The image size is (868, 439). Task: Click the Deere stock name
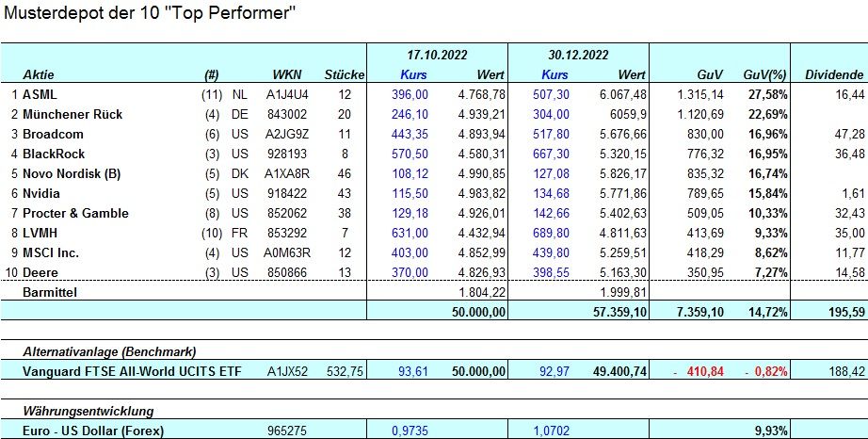[40, 273]
